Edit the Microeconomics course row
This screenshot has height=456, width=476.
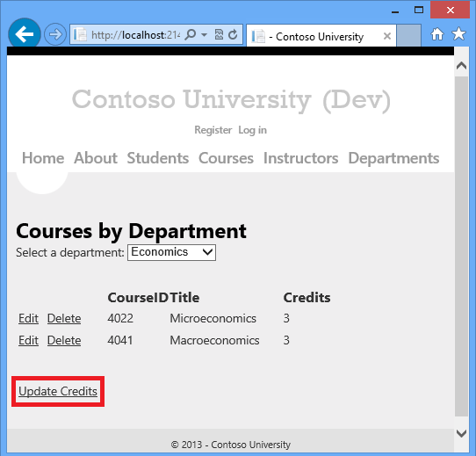coord(28,318)
